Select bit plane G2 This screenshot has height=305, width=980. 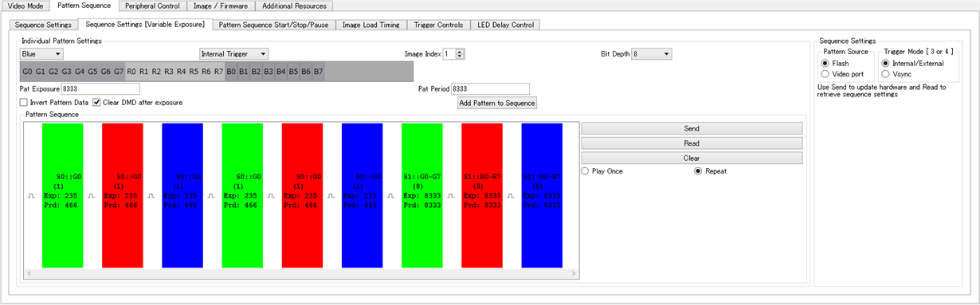click(x=53, y=72)
